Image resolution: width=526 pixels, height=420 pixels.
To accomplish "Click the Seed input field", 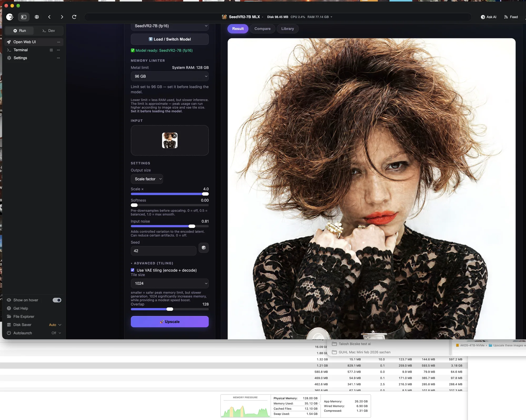I will point(163,251).
